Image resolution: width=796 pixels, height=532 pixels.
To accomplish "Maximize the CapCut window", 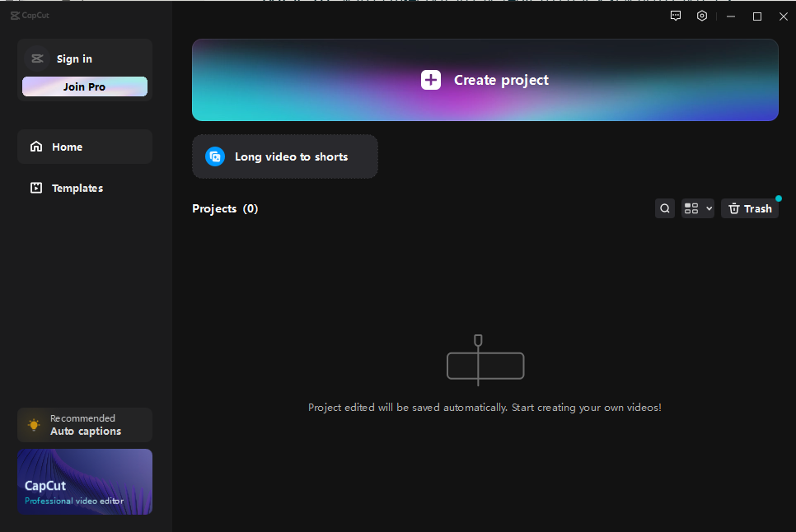I will point(757,16).
